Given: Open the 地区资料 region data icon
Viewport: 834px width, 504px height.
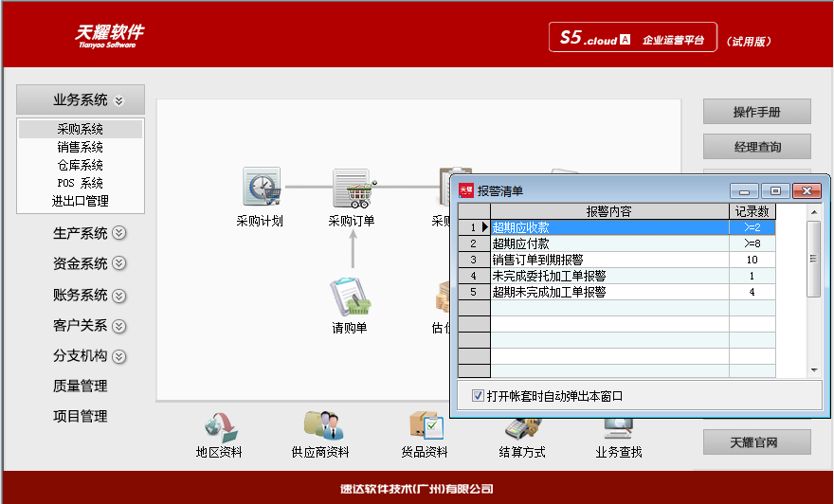Looking at the screenshot, I should (x=221, y=428).
